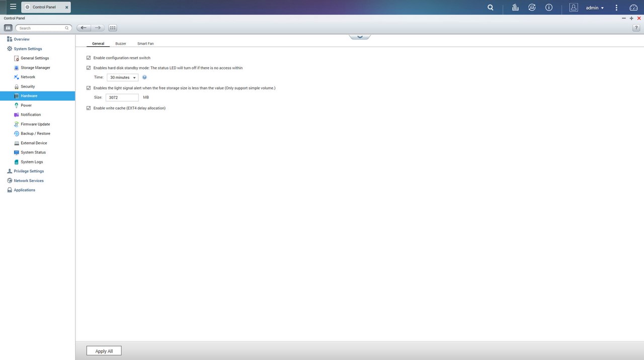Expand Applications section
Screen dimensions: 644x360
point(24,190)
